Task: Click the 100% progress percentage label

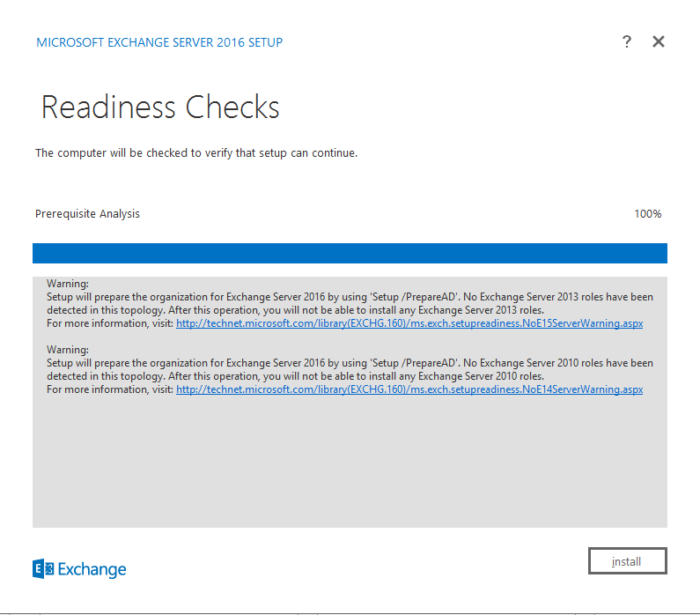Action: click(x=647, y=214)
